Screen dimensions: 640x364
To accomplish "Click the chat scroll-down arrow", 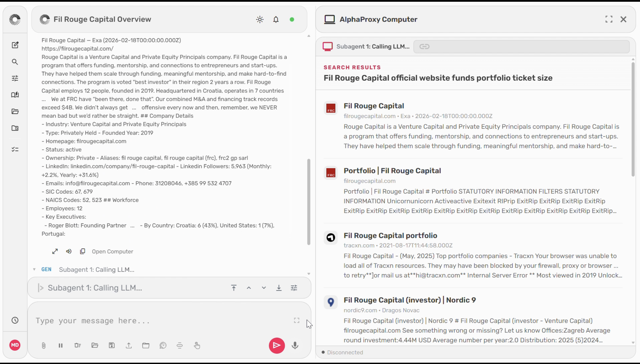I will (x=309, y=274).
